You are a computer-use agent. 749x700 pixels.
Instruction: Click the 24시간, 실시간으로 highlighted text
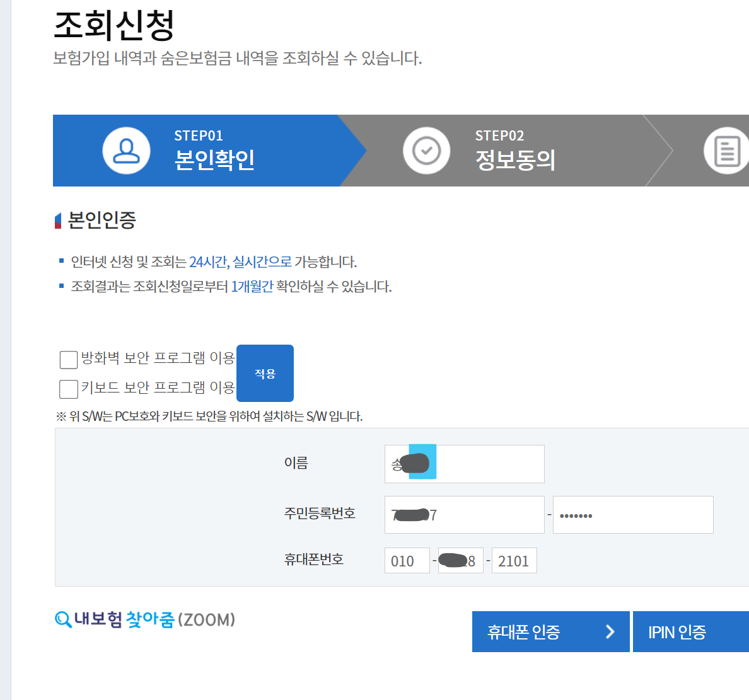240,261
